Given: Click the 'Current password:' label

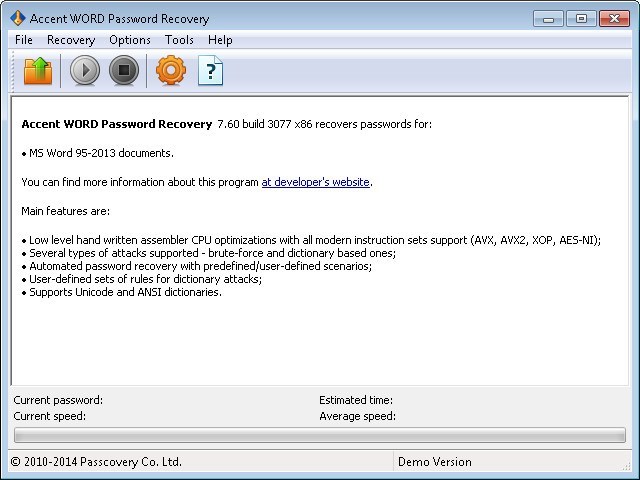Looking at the screenshot, I should click(x=58, y=400).
